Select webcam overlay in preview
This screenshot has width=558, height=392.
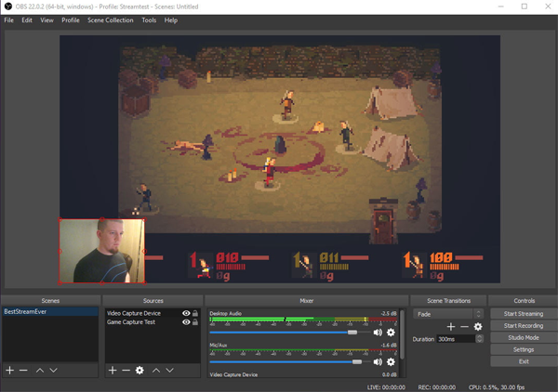[101, 251]
